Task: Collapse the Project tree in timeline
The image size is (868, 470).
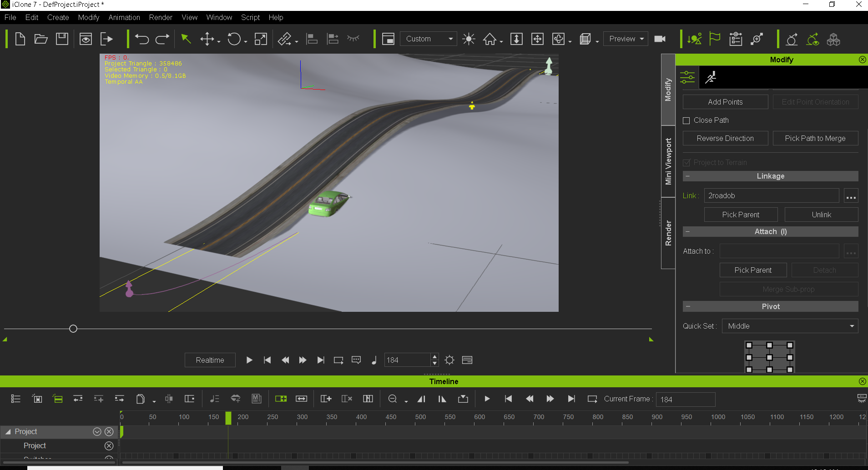Action: [8, 432]
